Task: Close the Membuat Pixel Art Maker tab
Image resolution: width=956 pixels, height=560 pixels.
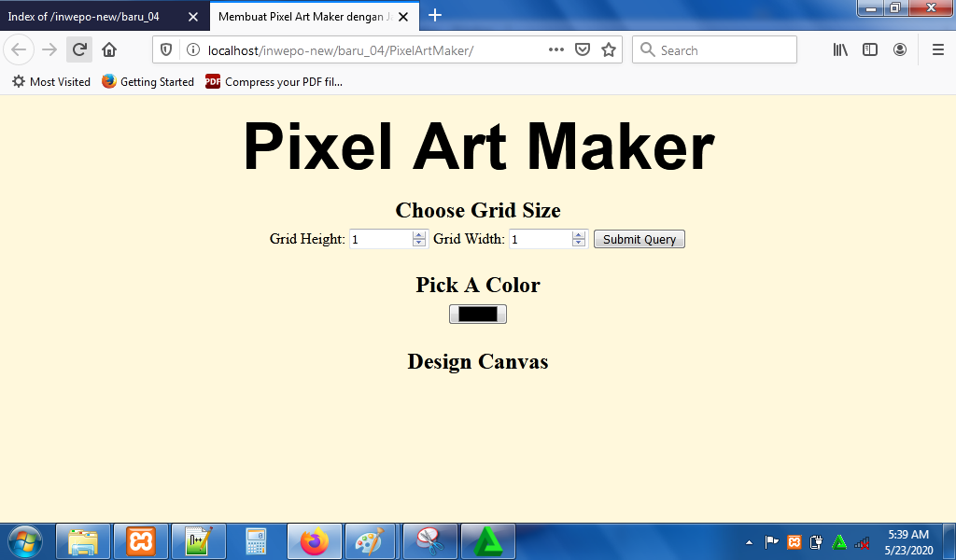Action: (403, 17)
